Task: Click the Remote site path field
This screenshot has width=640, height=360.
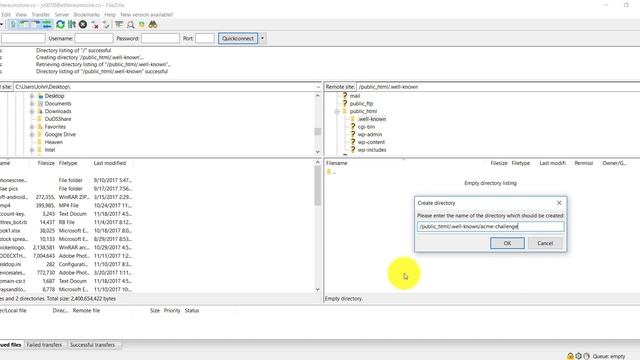Action: point(498,87)
